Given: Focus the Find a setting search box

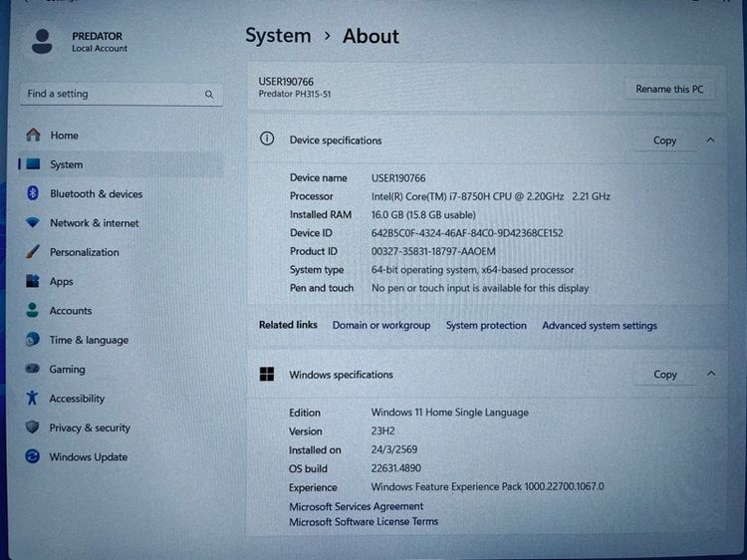Looking at the screenshot, I should pos(110,95).
